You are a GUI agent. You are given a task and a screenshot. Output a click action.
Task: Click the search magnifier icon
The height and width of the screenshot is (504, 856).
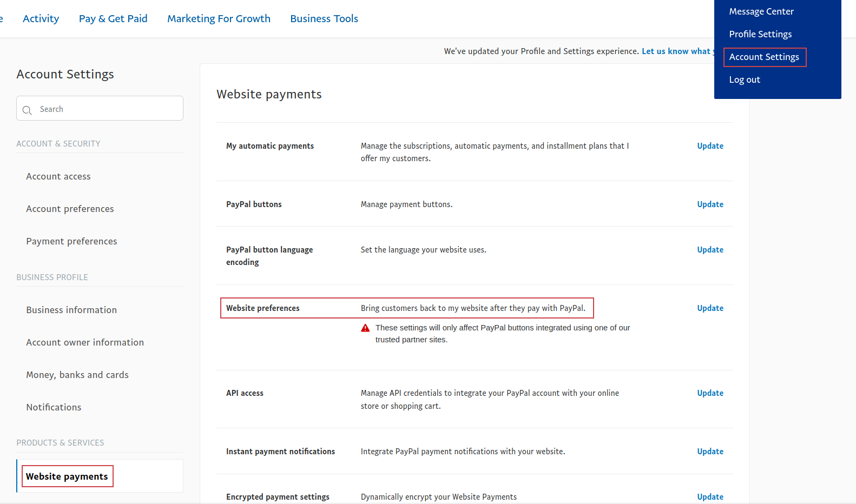click(27, 110)
